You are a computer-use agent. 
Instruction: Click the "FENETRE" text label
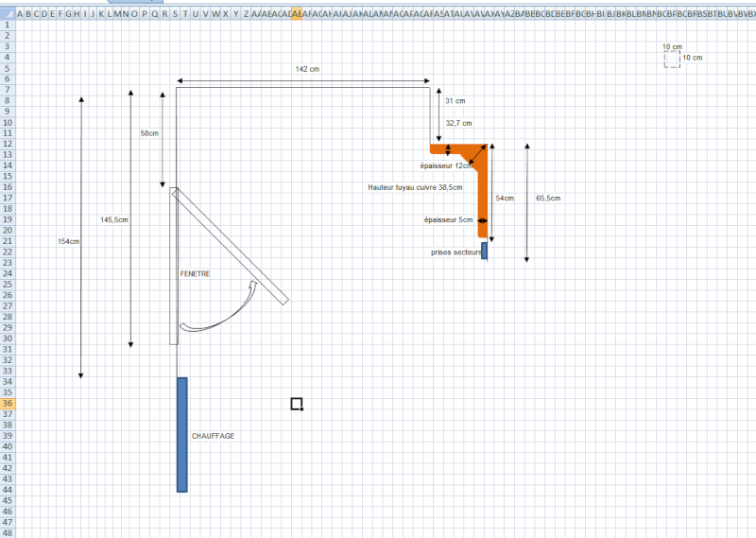(196, 273)
